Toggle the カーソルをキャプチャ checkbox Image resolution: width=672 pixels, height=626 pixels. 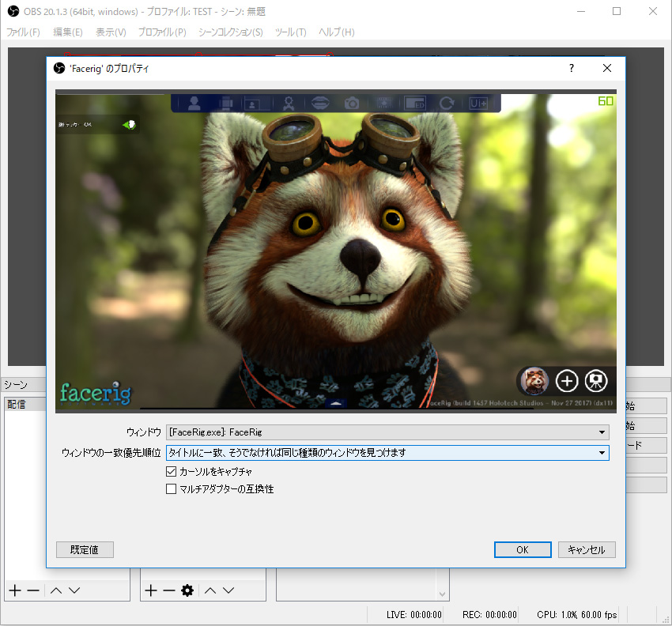[171, 472]
